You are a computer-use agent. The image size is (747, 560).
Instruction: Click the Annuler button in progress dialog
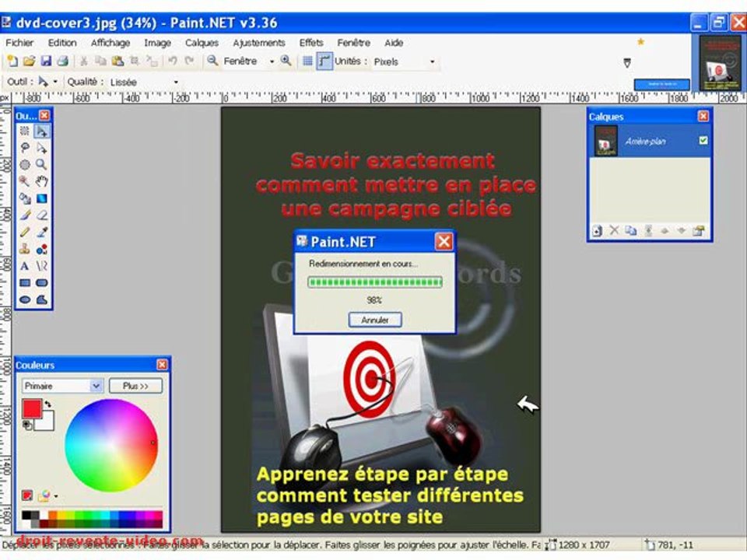point(375,320)
